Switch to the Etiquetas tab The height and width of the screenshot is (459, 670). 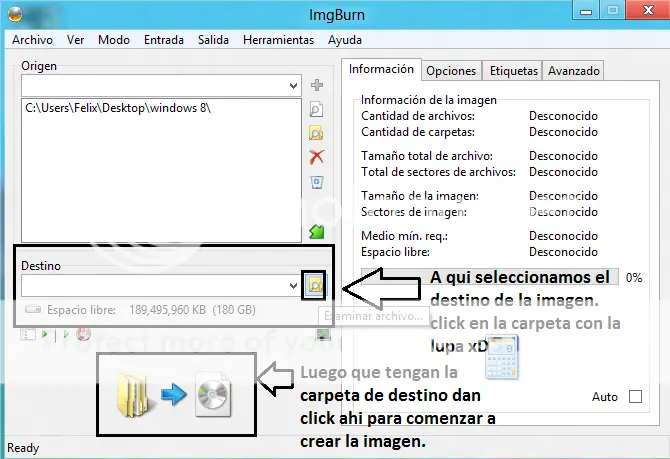513,71
